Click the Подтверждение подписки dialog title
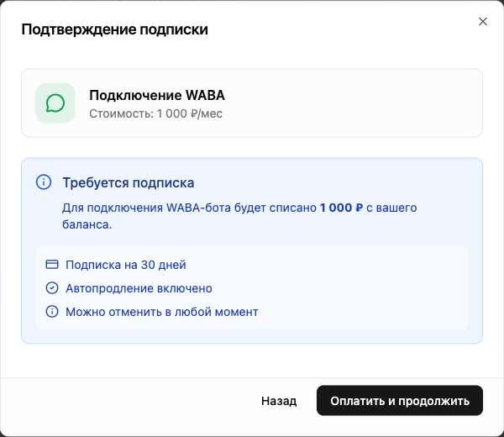This screenshot has width=504, height=437. tap(114, 30)
